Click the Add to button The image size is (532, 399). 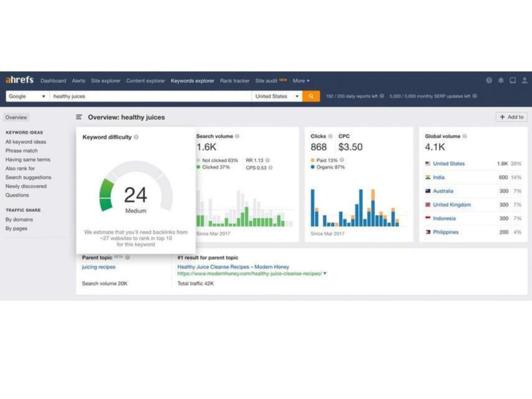tap(512, 117)
